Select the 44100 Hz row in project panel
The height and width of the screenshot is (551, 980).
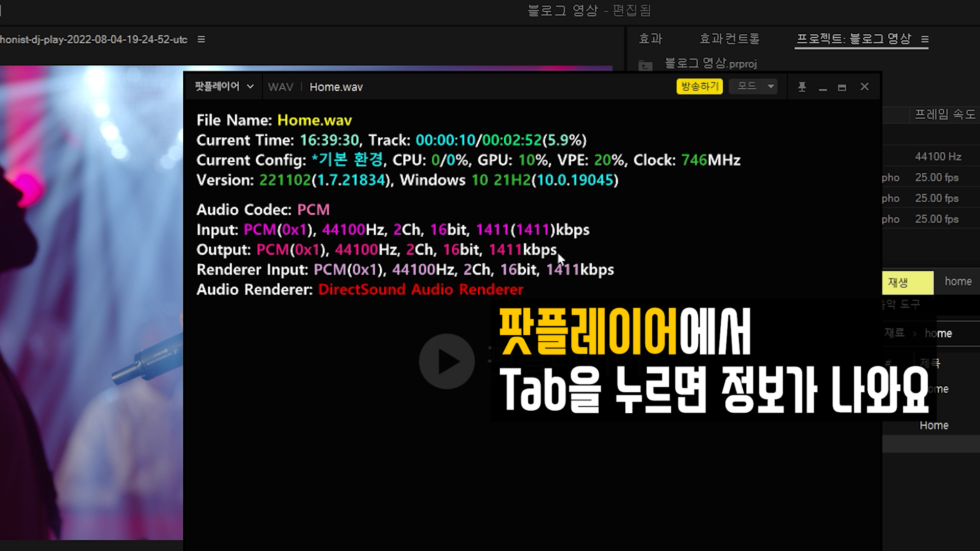(x=938, y=157)
